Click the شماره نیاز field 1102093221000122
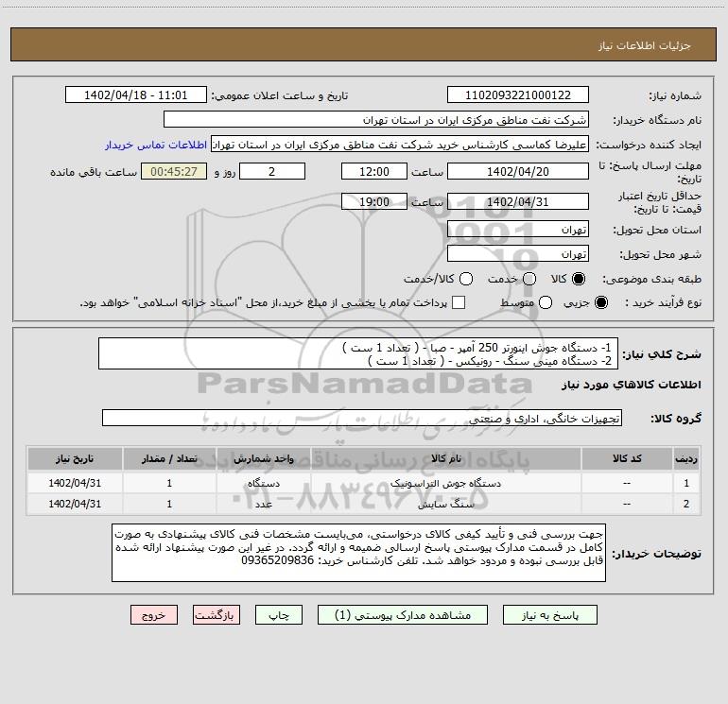 (518, 95)
